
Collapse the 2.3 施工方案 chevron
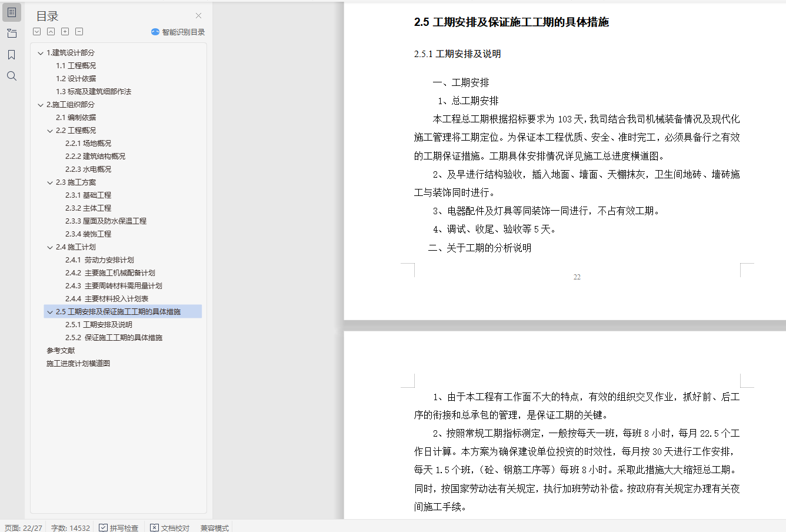click(x=50, y=182)
